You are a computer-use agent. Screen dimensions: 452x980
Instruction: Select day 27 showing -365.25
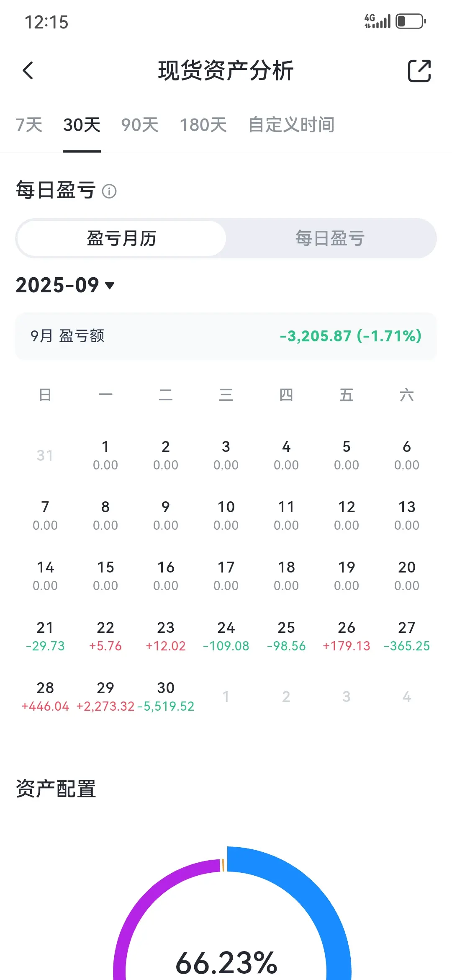407,636
